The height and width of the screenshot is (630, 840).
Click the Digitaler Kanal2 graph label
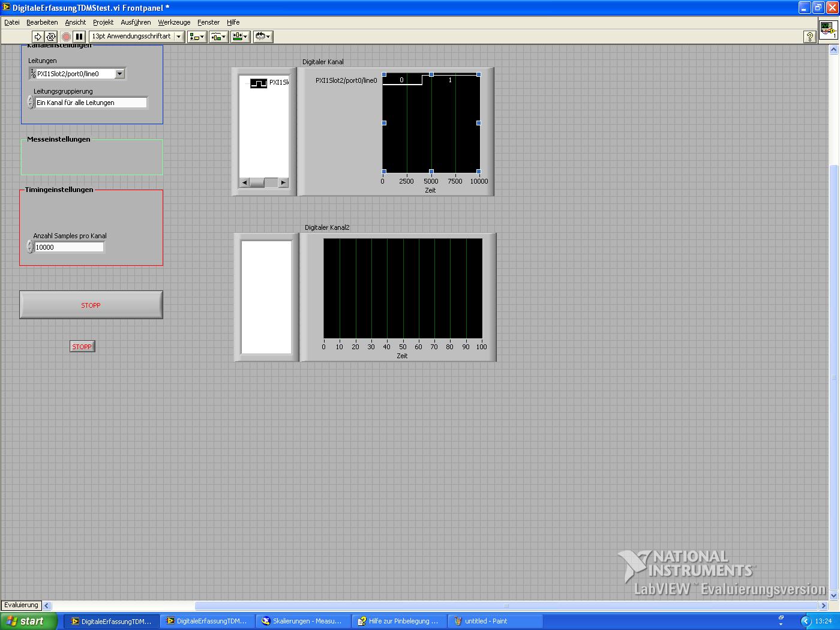(327, 227)
